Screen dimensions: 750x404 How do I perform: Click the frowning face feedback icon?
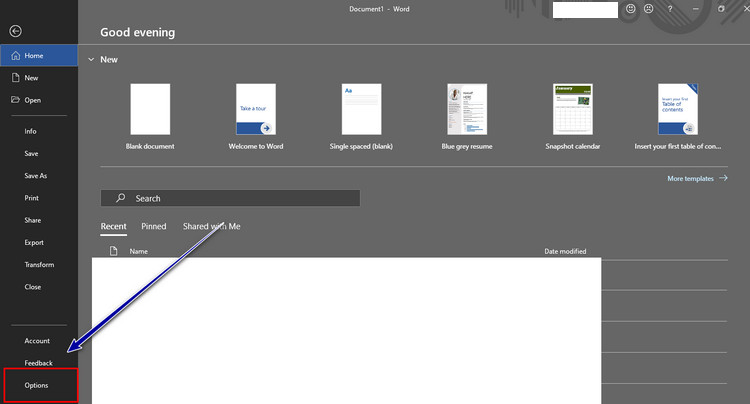coord(649,9)
